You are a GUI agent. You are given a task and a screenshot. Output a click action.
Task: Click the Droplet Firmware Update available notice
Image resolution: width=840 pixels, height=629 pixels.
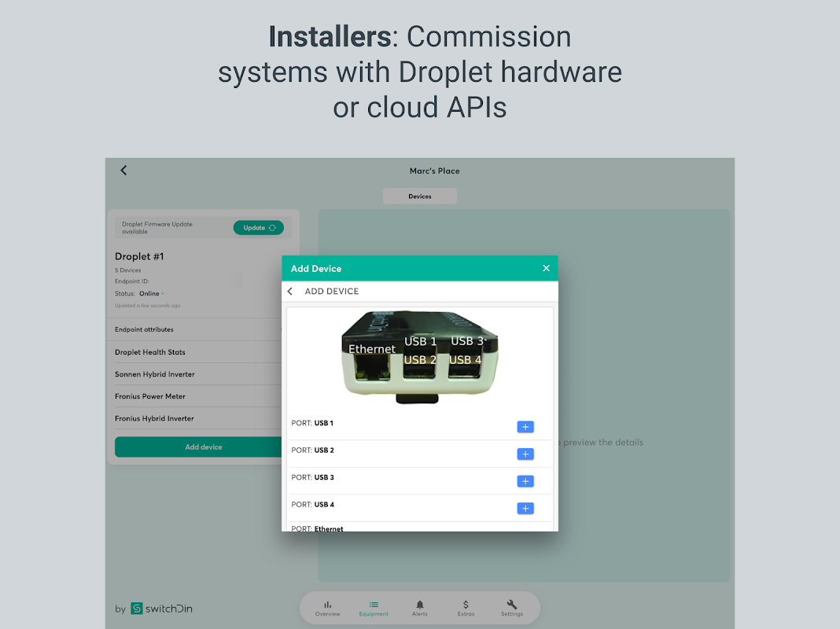(x=157, y=227)
